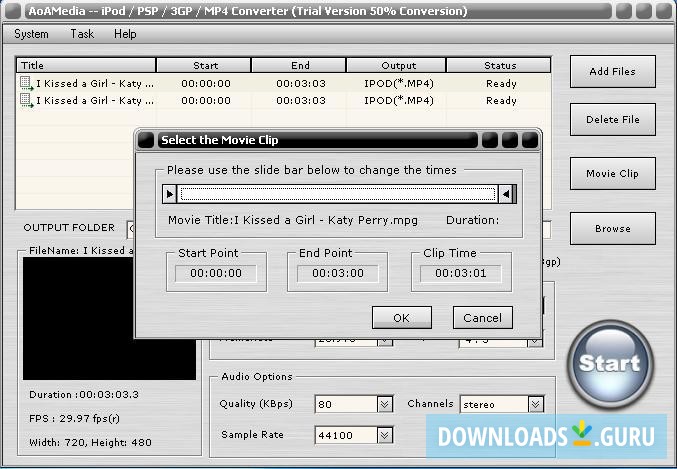Open the Task menu
This screenshot has width=677, height=469.
tap(82, 34)
